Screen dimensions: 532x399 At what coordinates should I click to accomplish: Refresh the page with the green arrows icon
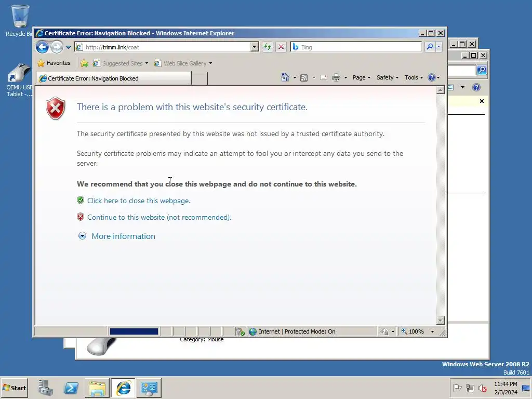(x=268, y=47)
